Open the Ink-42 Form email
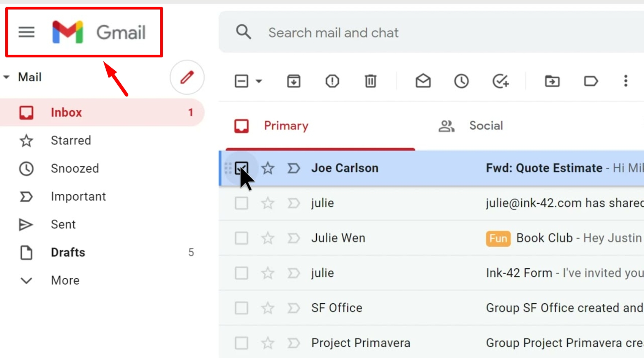644x358 pixels. [431, 273]
